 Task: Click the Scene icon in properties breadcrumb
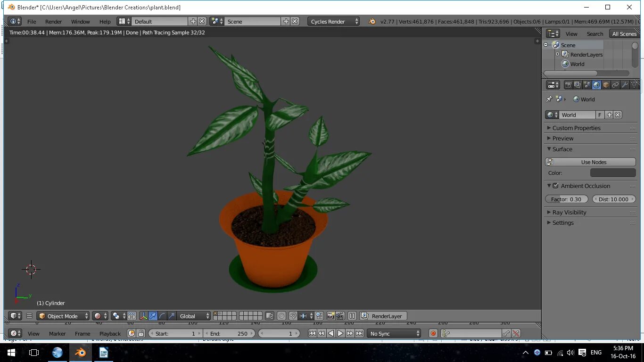pos(559,99)
